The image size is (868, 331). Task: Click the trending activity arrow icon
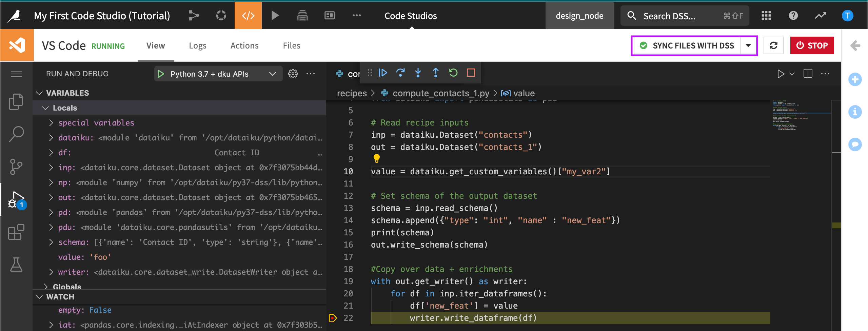821,16
